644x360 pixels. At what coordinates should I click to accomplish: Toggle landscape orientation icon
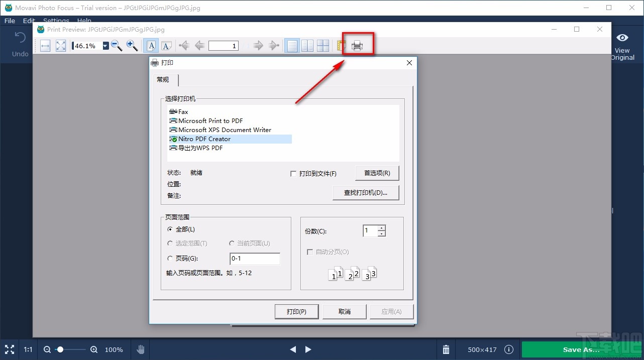click(166, 46)
